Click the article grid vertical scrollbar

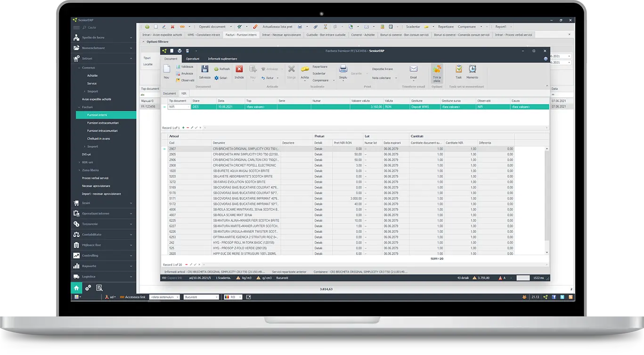[x=547, y=200]
